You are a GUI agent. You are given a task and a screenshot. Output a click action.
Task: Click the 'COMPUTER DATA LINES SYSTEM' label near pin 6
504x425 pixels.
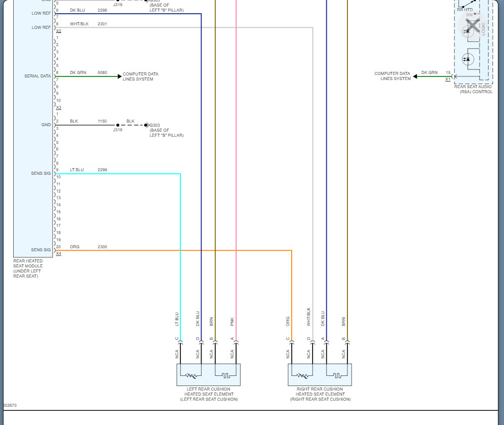pyautogui.click(x=140, y=76)
